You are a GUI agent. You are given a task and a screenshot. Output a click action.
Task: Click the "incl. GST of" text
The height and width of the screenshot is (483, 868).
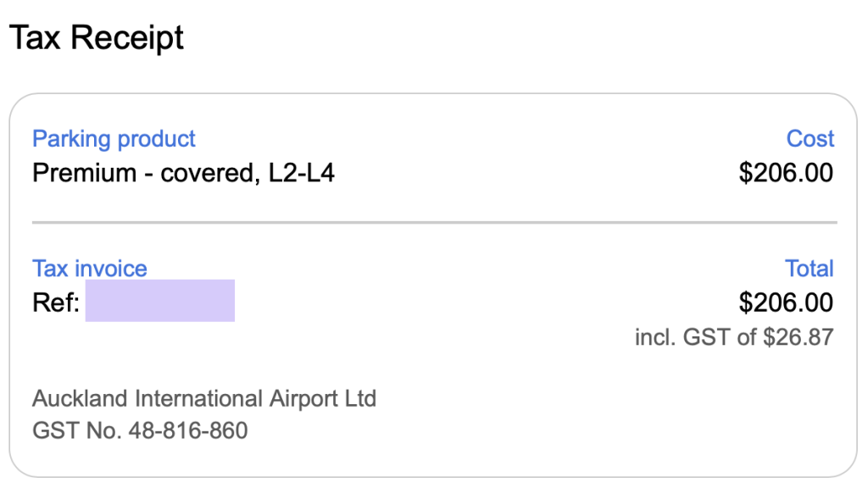tap(695, 337)
